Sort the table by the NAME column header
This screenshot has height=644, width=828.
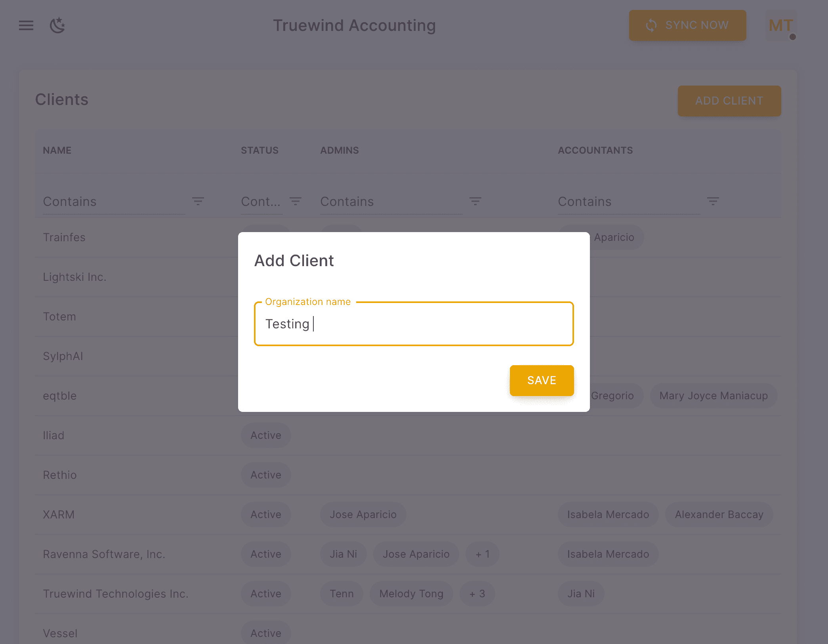tap(57, 150)
